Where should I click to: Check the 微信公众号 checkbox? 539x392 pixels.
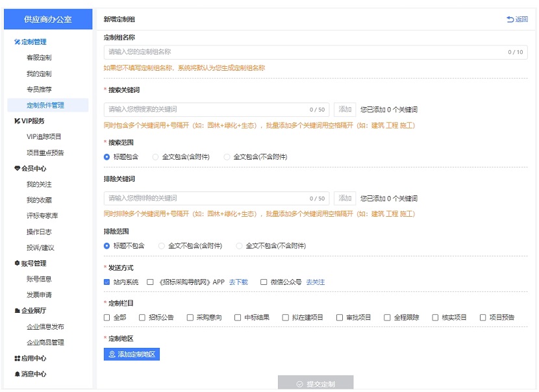(263, 282)
